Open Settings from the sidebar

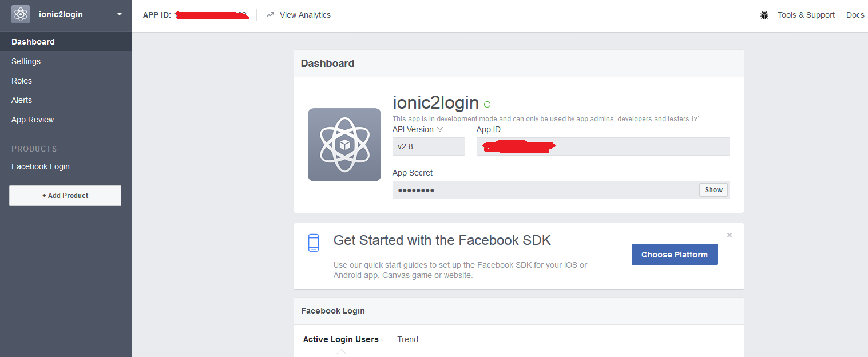click(x=26, y=61)
